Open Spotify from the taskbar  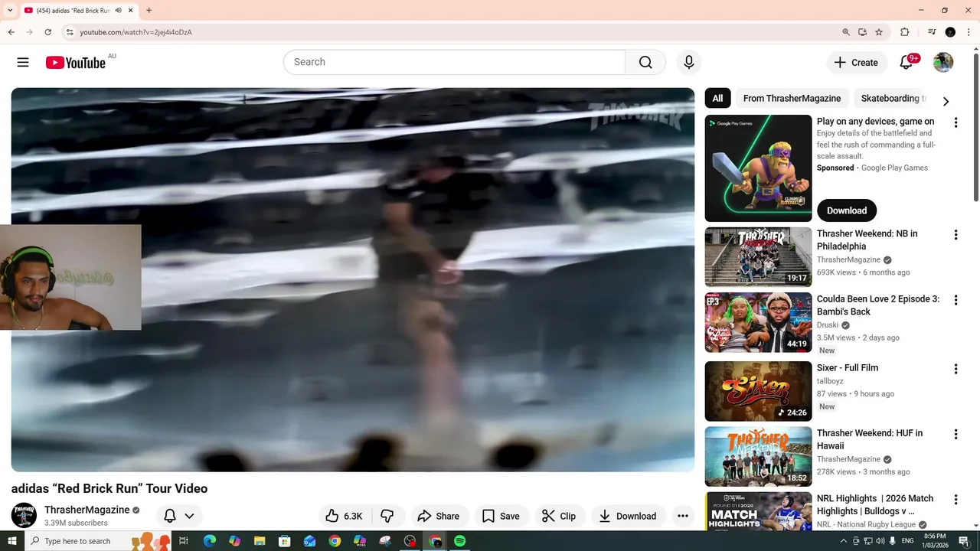pos(459,541)
